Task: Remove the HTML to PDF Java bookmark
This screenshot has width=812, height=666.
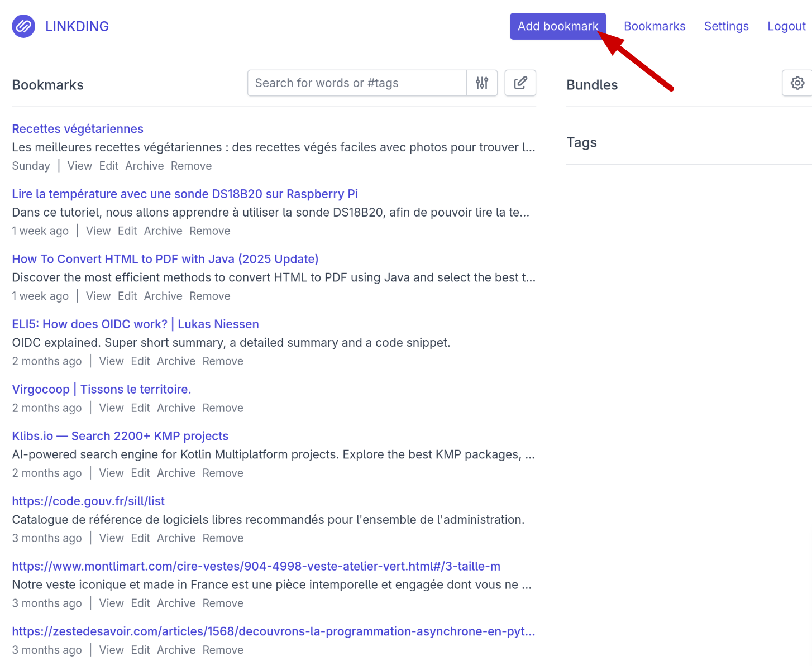Action: point(210,296)
